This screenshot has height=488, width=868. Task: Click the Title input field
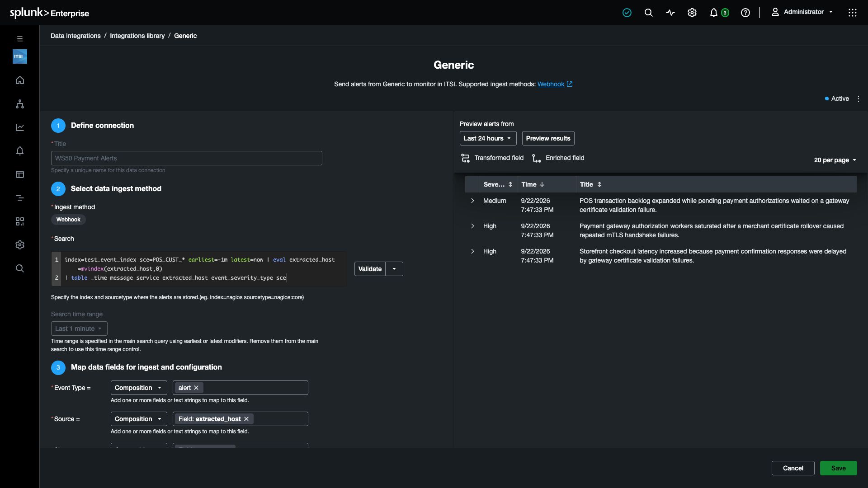tap(186, 158)
